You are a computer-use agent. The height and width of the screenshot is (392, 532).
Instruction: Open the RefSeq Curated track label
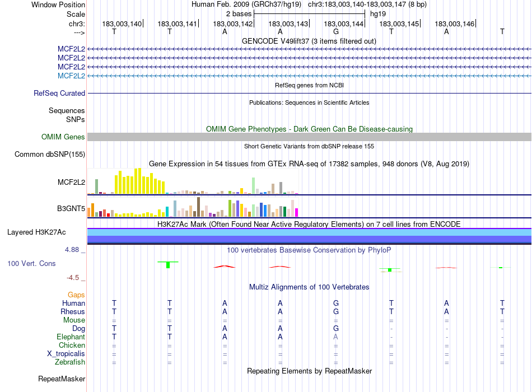click(x=59, y=93)
